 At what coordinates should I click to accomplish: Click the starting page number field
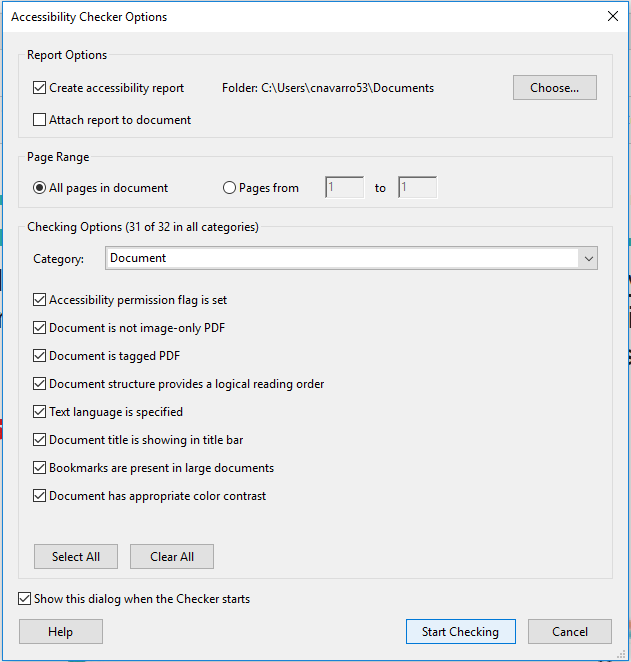click(x=344, y=187)
